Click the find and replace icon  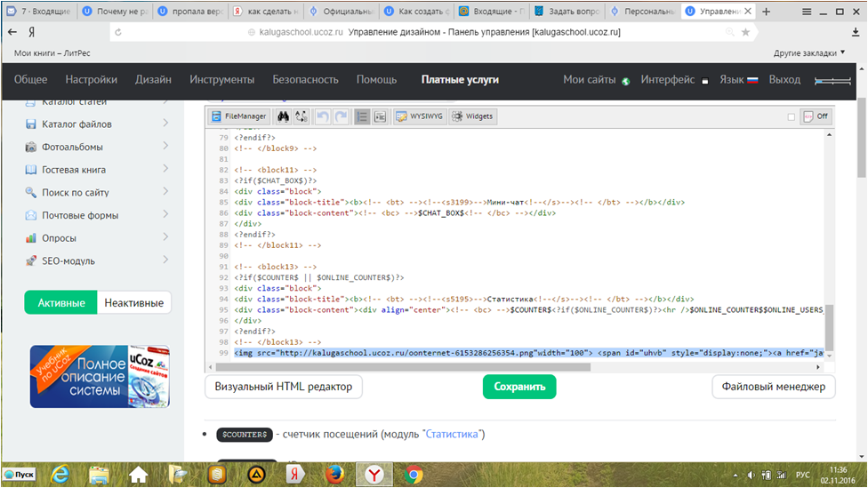click(x=301, y=116)
